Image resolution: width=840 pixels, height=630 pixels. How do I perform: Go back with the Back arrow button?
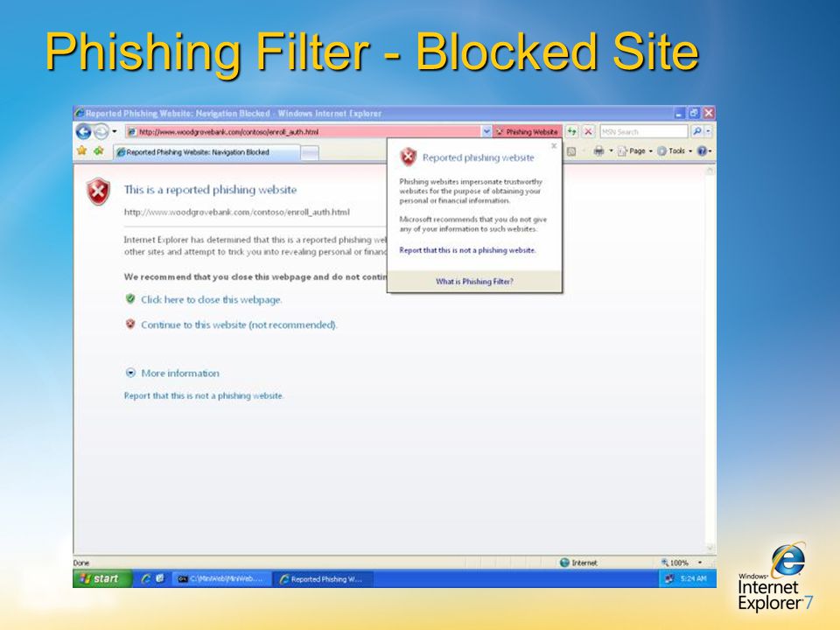[84, 131]
